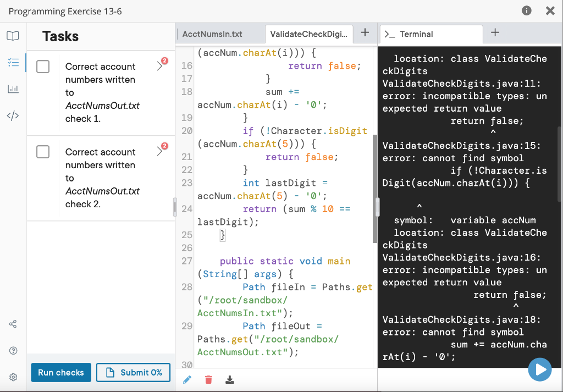Select the task checklist sidebar icon
This screenshot has height=392, width=563.
tap(13, 62)
